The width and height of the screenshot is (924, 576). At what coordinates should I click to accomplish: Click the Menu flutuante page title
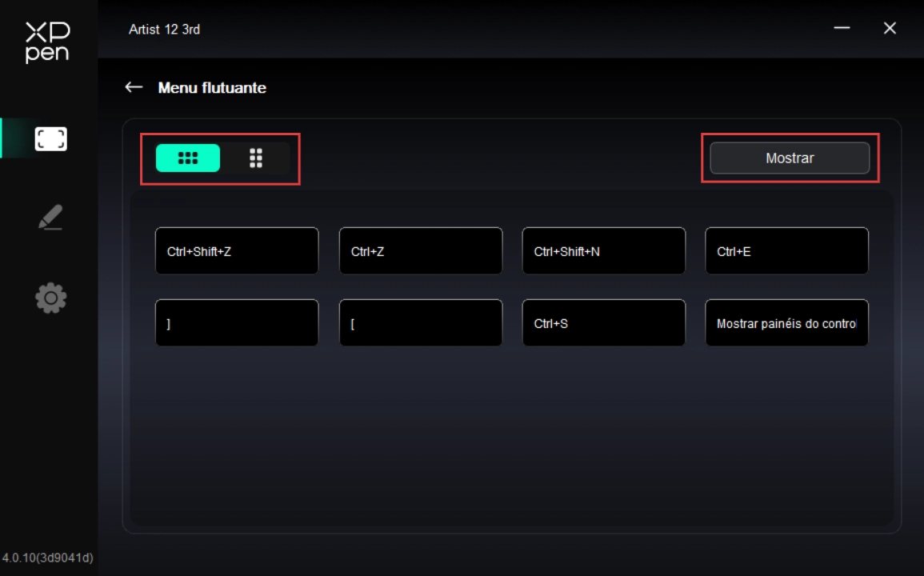[212, 88]
